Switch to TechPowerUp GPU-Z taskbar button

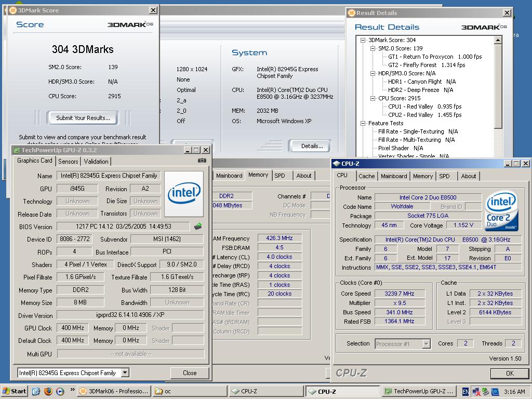419,391
